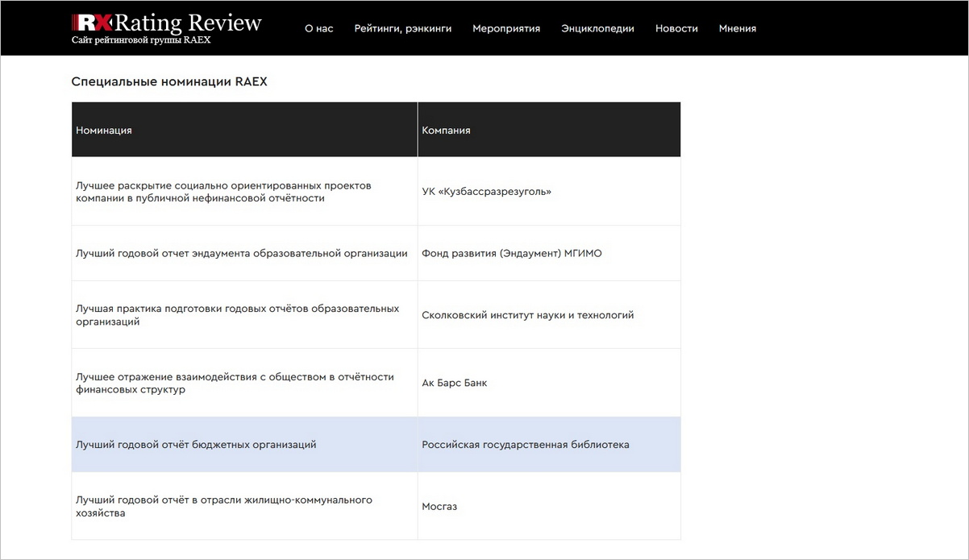Open the «Мнения» section
The height and width of the screenshot is (560, 969).
click(x=737, y=28)
